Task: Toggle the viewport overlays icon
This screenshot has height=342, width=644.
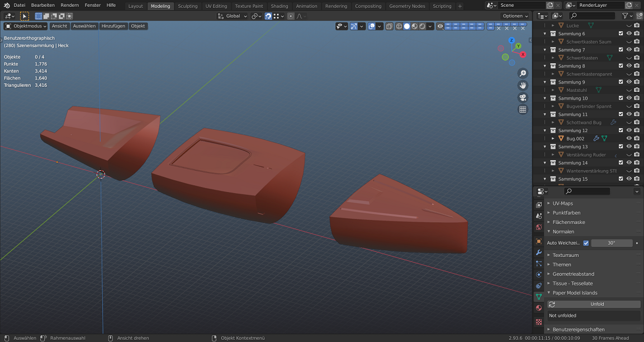Action: [372, 26]
